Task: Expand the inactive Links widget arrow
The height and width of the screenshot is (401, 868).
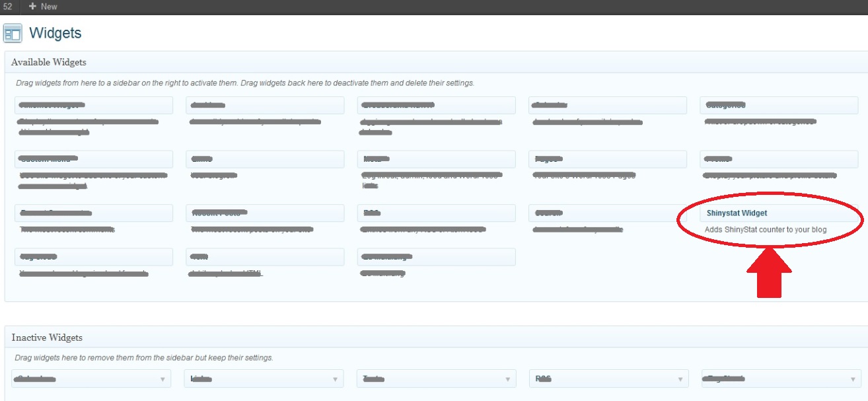Action: tap(336, 379)
